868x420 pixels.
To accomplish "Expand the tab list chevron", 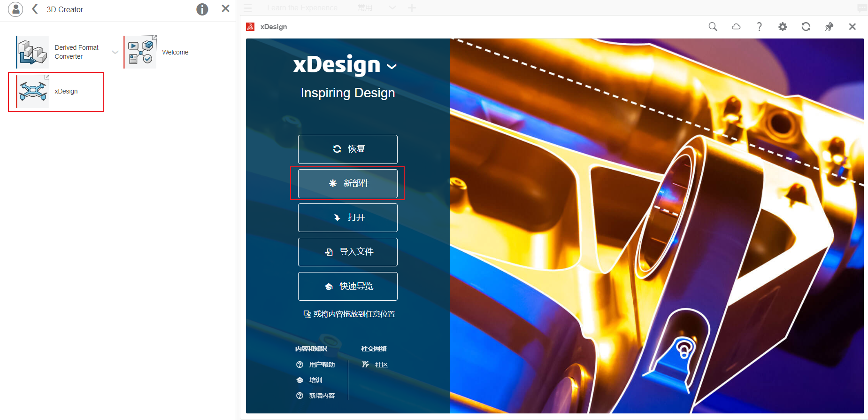I will 392,8.
